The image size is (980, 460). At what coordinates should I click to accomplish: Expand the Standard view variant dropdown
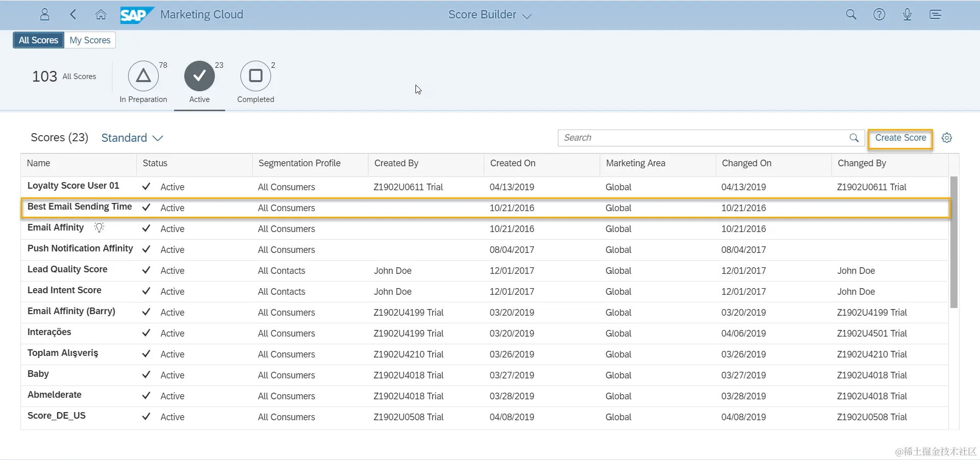click(132, 138)
